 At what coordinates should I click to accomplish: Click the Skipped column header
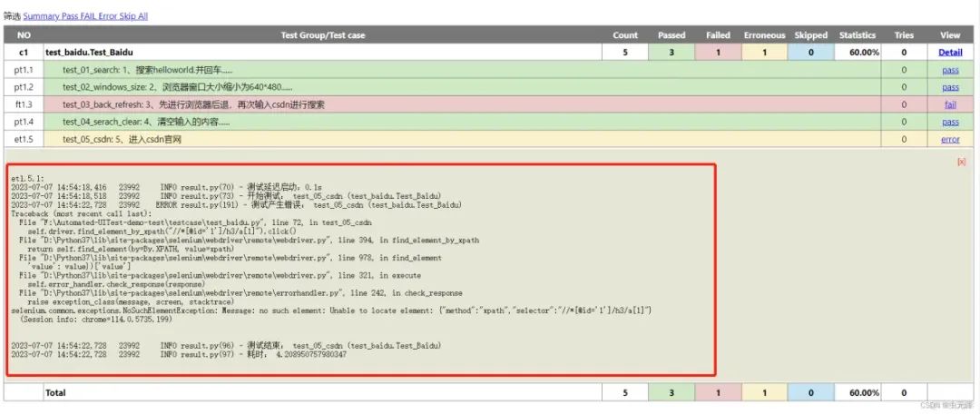pos(811,35)
